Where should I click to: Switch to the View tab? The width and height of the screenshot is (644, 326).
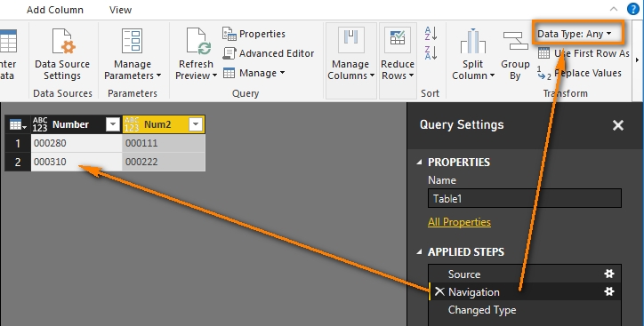click(120, 10)
